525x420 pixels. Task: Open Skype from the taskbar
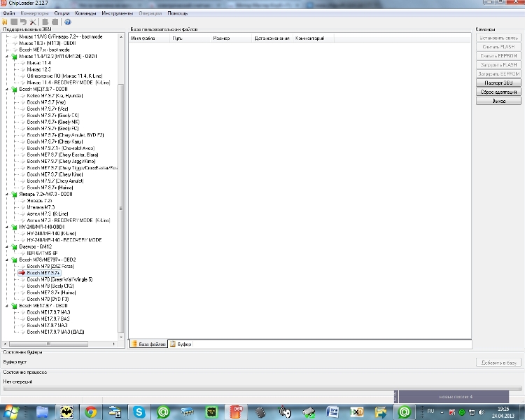tap(139, 412)
